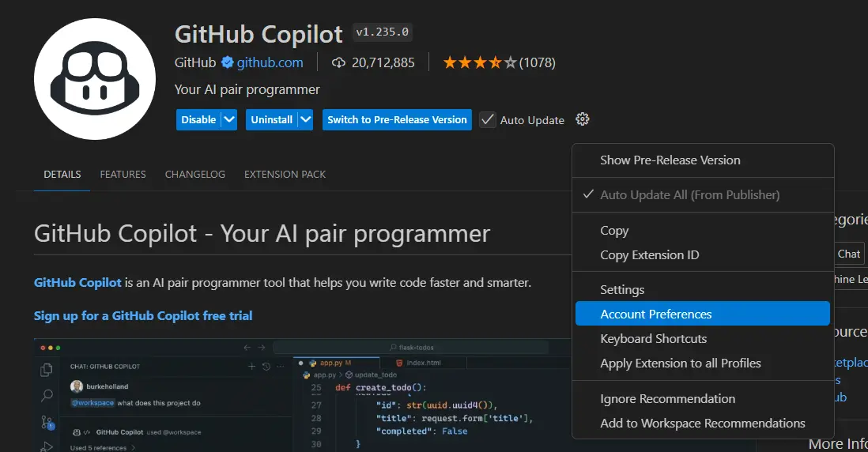Click the v1.235.0 version badge
The height and width of the screenshot is (452, 868).
pos(383,33)
